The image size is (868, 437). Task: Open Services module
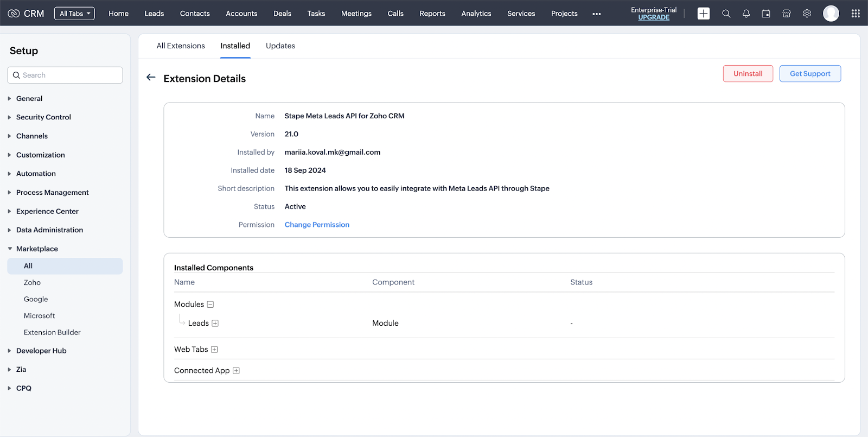tap(521, 14)
